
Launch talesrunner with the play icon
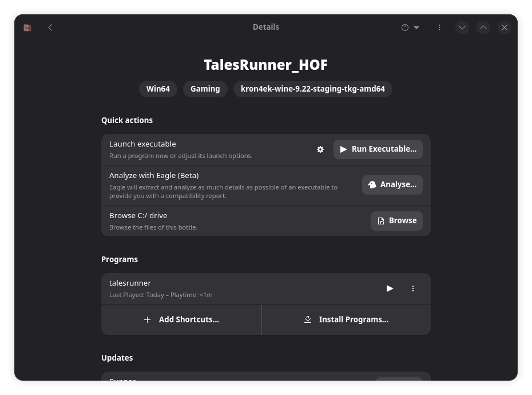coord(390,289)
